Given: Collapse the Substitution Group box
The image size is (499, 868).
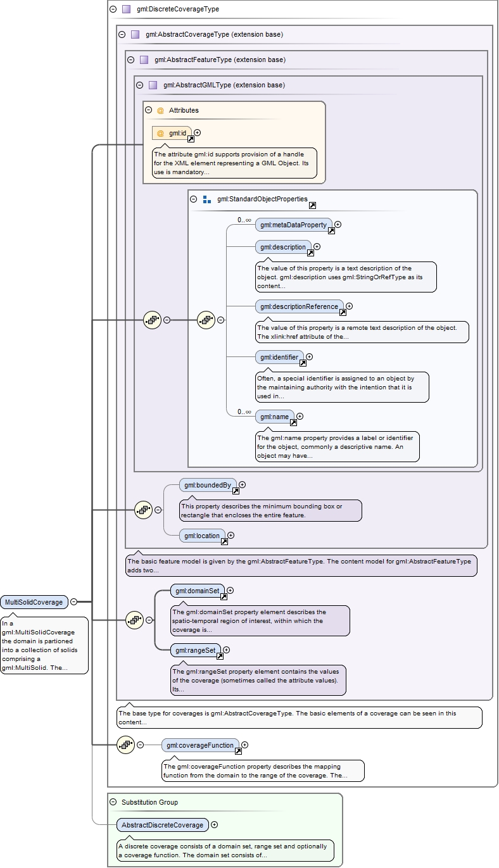Looking at the screenshot, I should click(x=113, y=802).
